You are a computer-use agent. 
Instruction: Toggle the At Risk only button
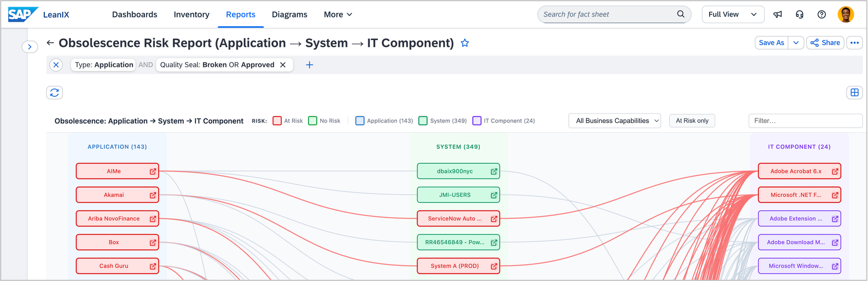point(692,120)
